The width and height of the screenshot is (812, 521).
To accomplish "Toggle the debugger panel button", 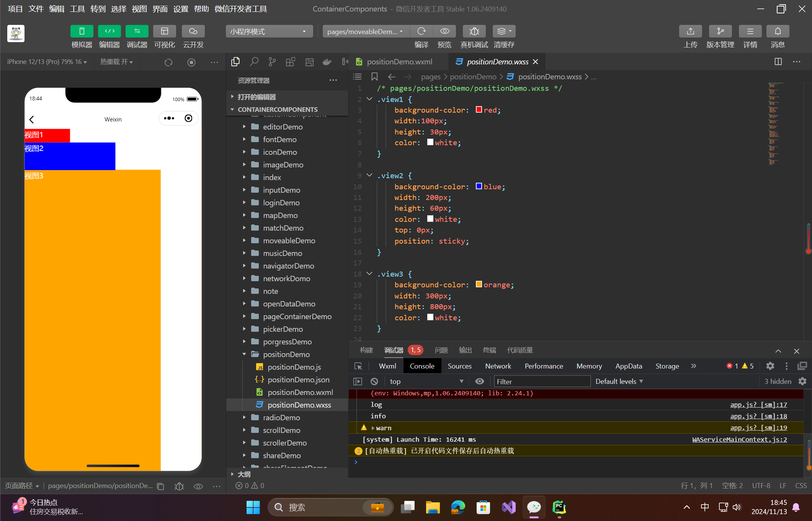I will tap(137, 31).
